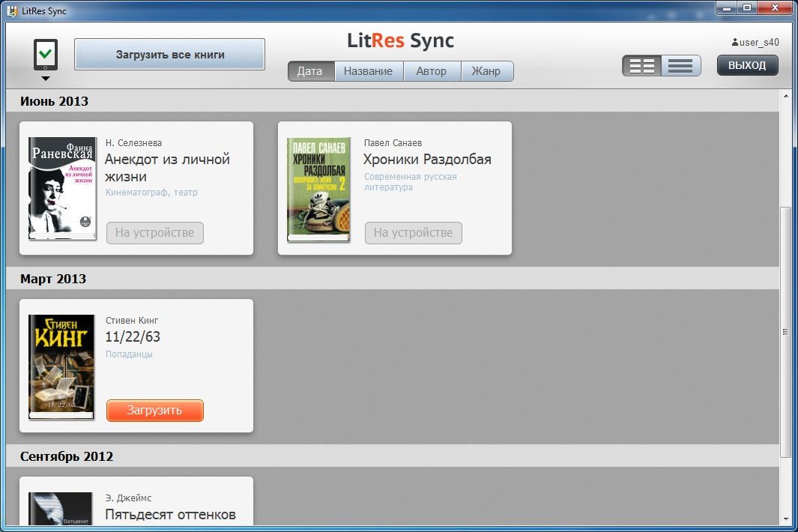Sort books by Автор tab
798x532 pixels.
coord(432,71)
